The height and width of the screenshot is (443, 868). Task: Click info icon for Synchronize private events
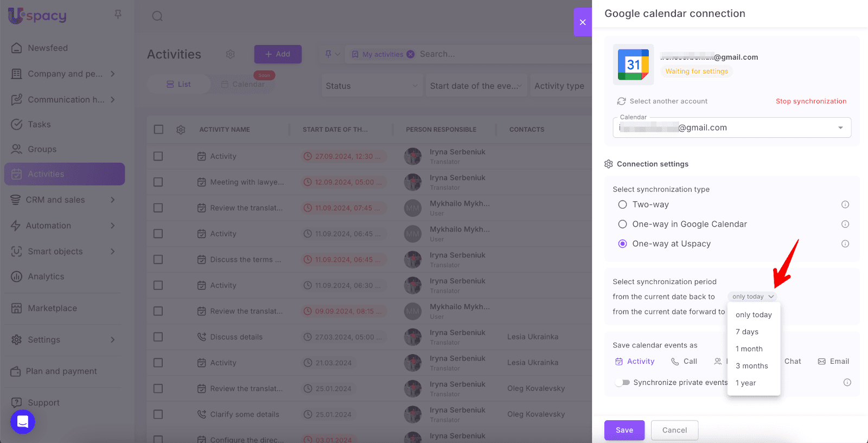[847, 382]
